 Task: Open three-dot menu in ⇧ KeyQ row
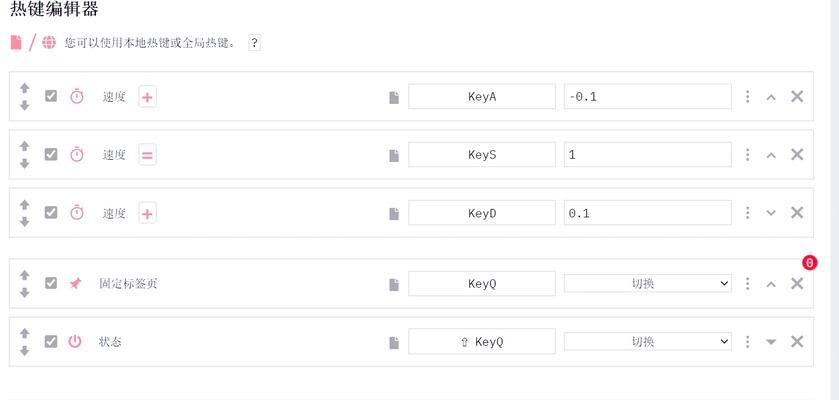(748, 342)
